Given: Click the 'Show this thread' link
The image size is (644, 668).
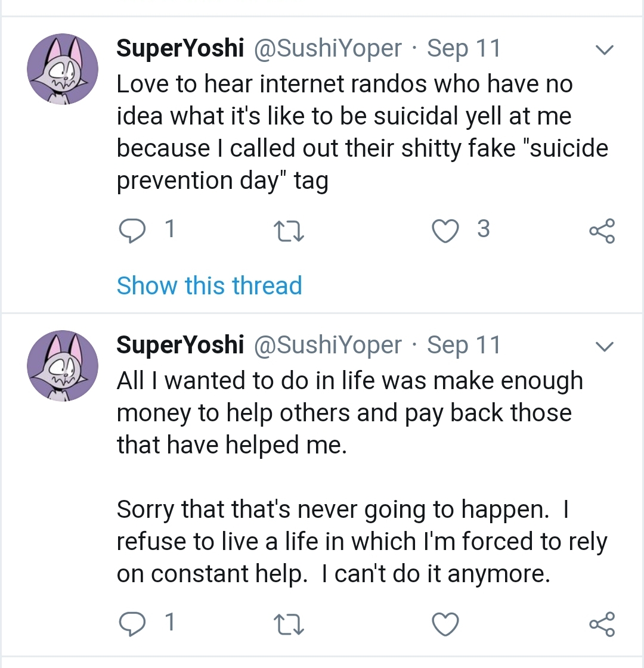Looking at the screenshot, I should (x=209, y=285).
